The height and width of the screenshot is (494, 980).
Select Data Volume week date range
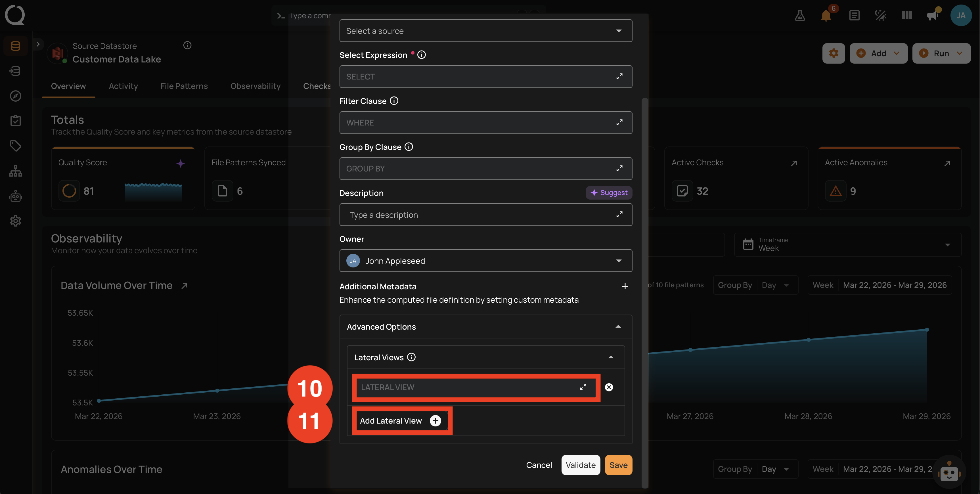[880, 285]
